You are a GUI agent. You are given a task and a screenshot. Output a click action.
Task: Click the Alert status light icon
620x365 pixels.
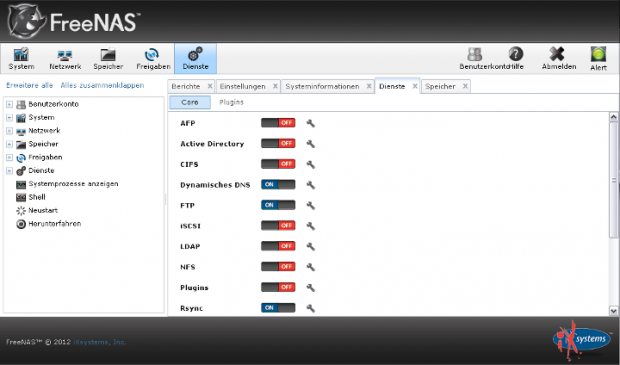coord(598,54)
